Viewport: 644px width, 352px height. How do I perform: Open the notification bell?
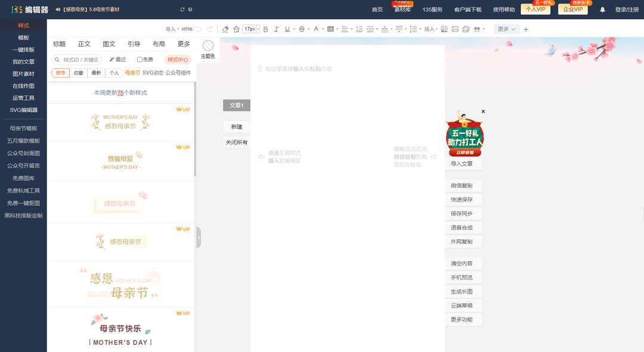[602, 10]
